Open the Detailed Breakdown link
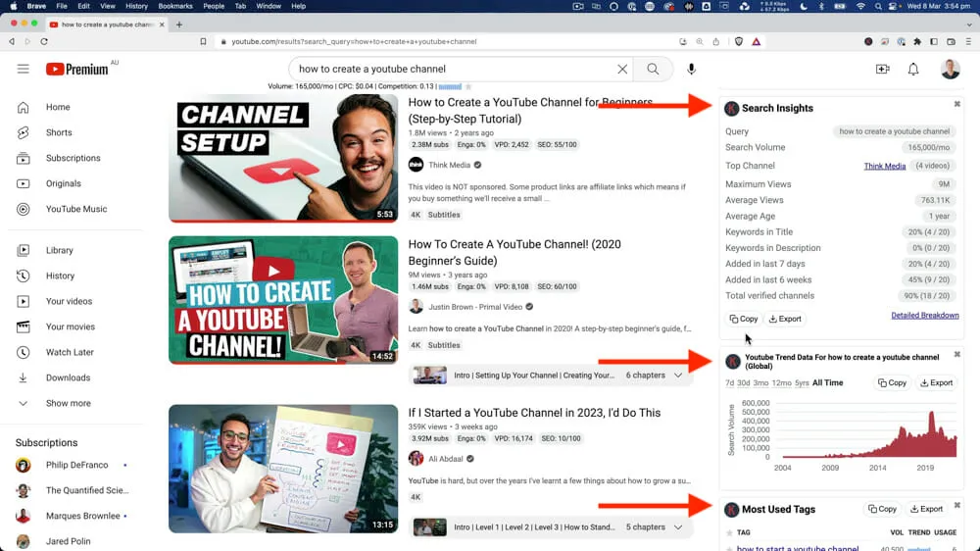980x551 pixels. [x=924, y=316]
